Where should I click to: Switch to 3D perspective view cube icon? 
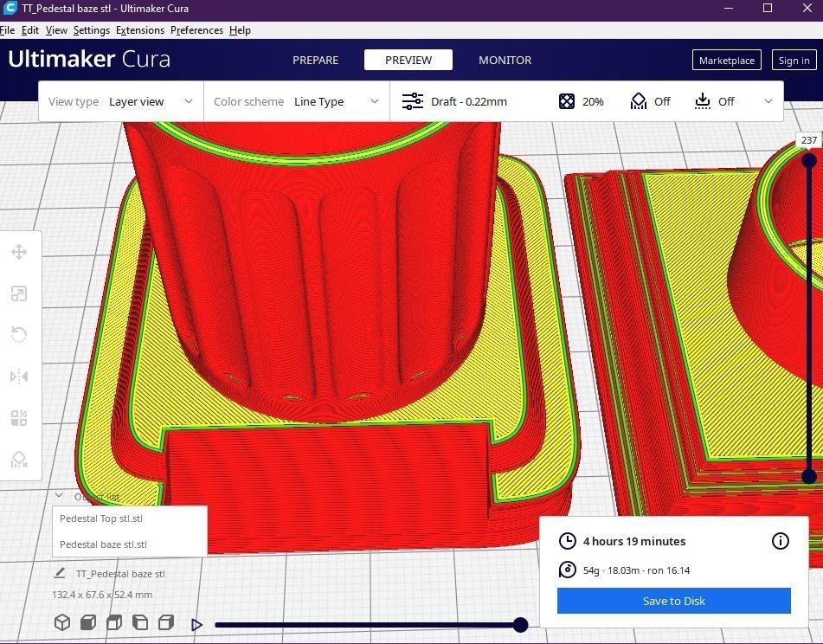[62, 622]
